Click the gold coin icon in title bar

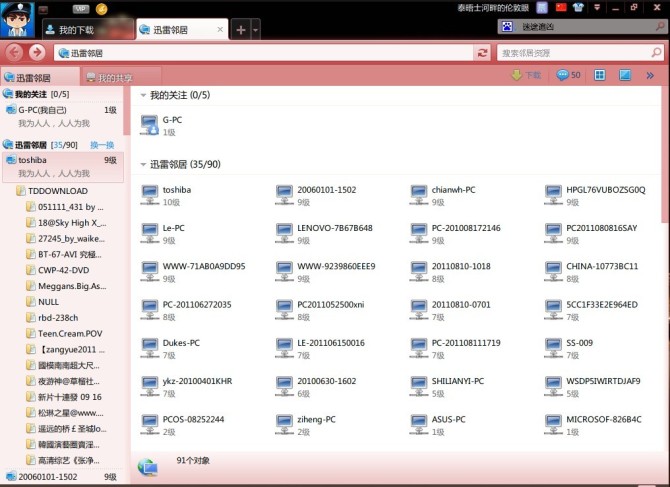click(x=101, y=9)
